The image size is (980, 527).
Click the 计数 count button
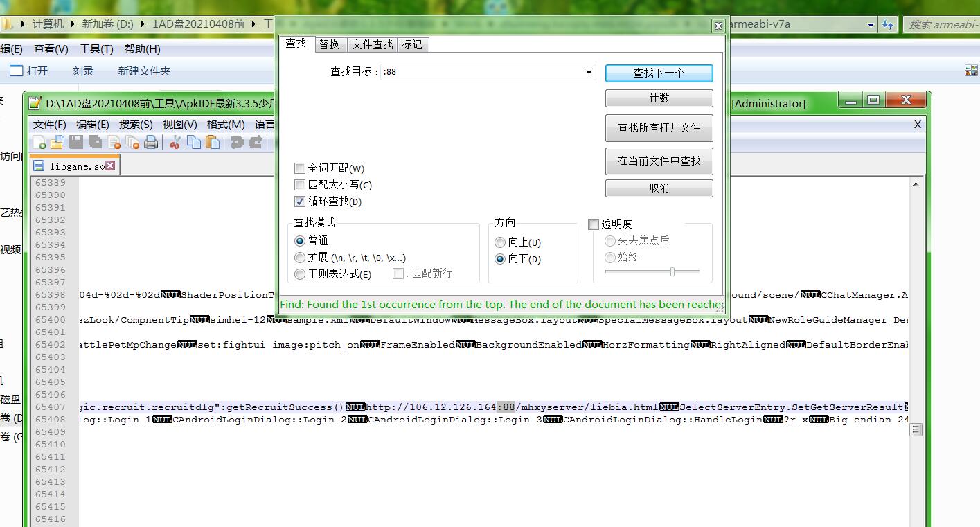pyautogui.click(x=659, y=98)
